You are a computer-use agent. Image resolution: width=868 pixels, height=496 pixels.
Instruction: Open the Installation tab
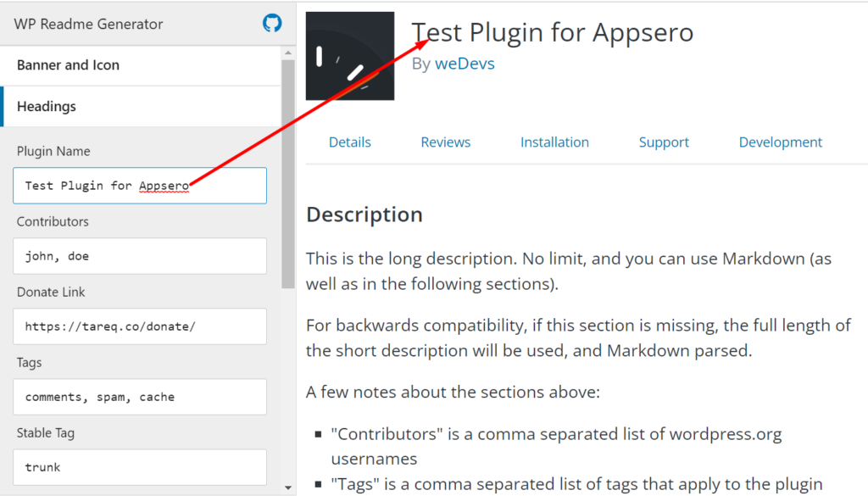[x=554, y=142]
